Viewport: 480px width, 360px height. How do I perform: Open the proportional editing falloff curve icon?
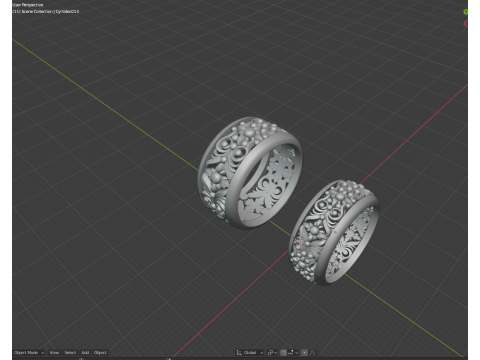(313, 352)
